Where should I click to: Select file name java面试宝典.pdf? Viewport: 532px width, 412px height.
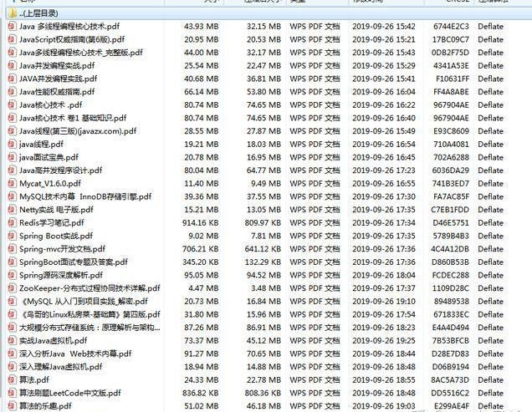(x=49, y=157)
